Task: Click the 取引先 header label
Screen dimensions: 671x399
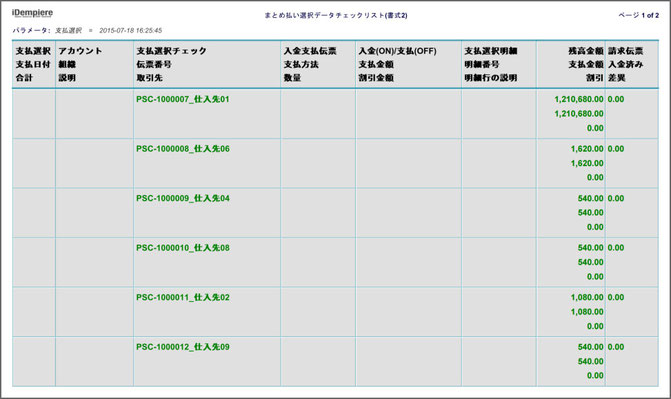Action: [x=149, y=78]
